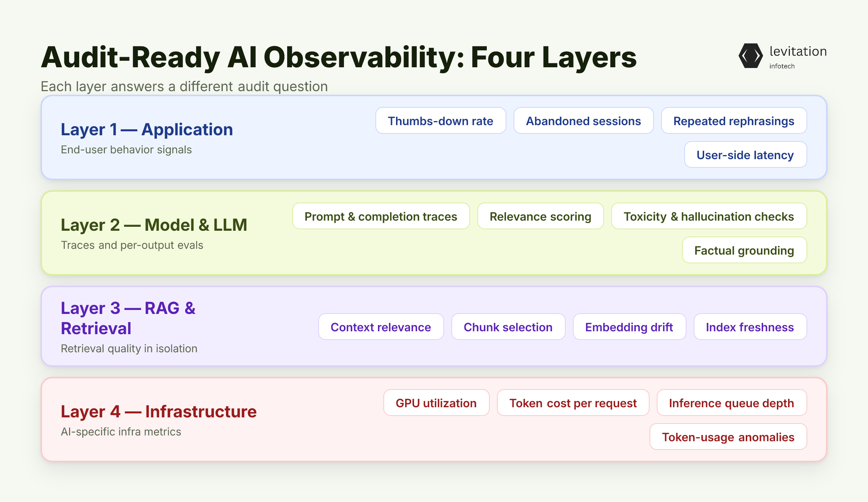Select the 'Layer 3 — RAG & Retrieval' heading
This screenshot has height=502, width=868.
128,318
